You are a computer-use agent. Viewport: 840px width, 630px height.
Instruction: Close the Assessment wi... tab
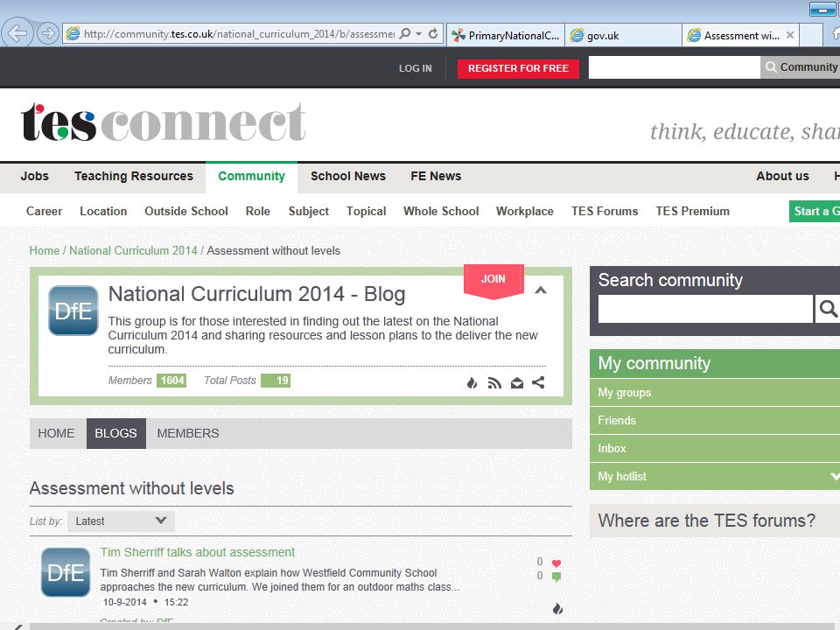789,35
